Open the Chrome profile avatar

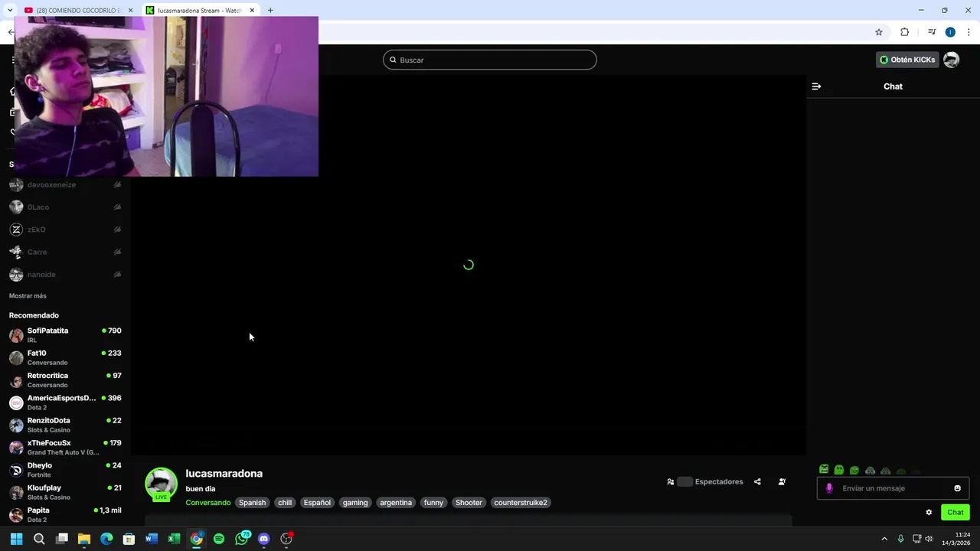950,32
